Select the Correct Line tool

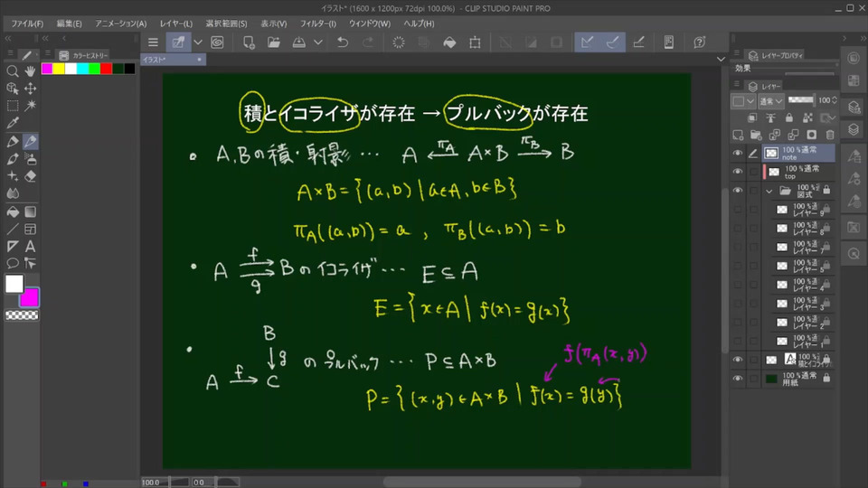[31, 263]
